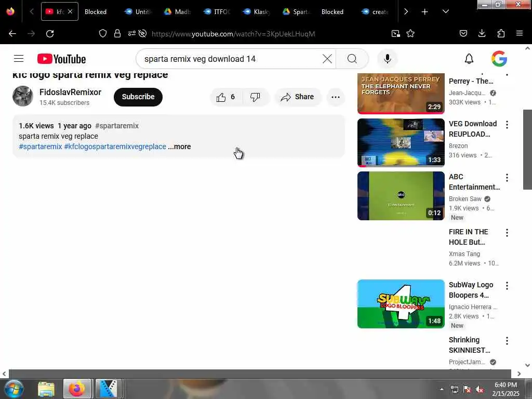This screenshot has height=399, width=532.
Task: Switch to the first Blocked tab
Action: pos(96,12)
